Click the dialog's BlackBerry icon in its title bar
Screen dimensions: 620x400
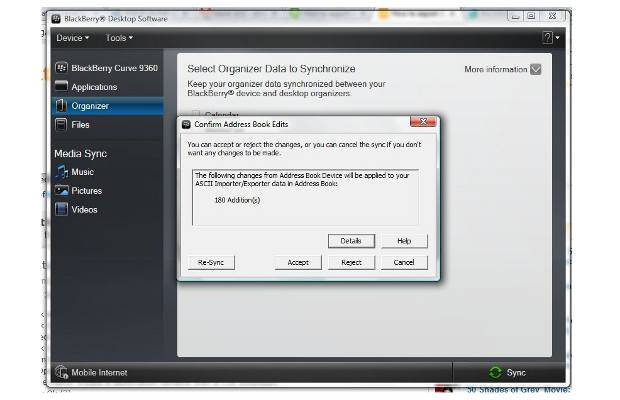[x=186, y=125]
